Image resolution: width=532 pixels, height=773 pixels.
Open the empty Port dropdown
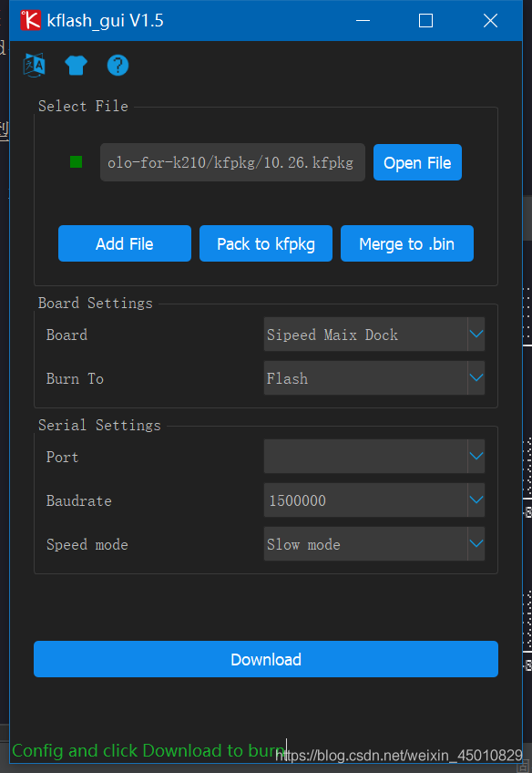374,457
